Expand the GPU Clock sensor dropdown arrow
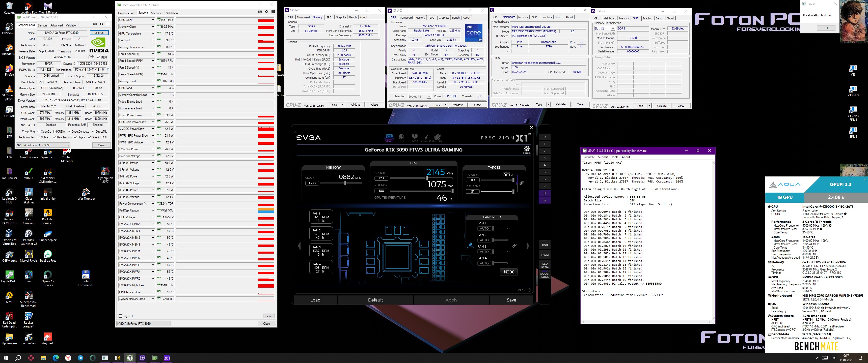 pos(153,20)
